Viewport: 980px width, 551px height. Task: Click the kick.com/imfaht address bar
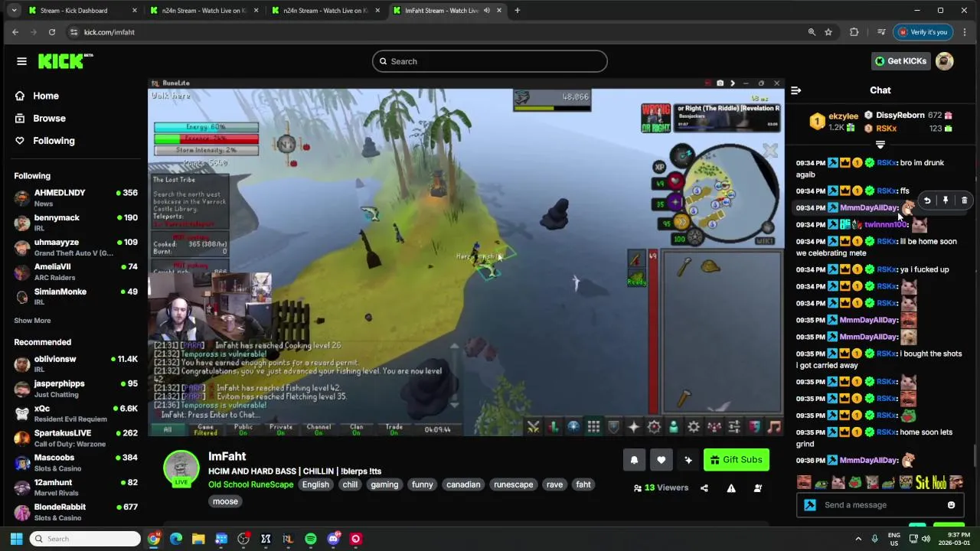point(436,32)
